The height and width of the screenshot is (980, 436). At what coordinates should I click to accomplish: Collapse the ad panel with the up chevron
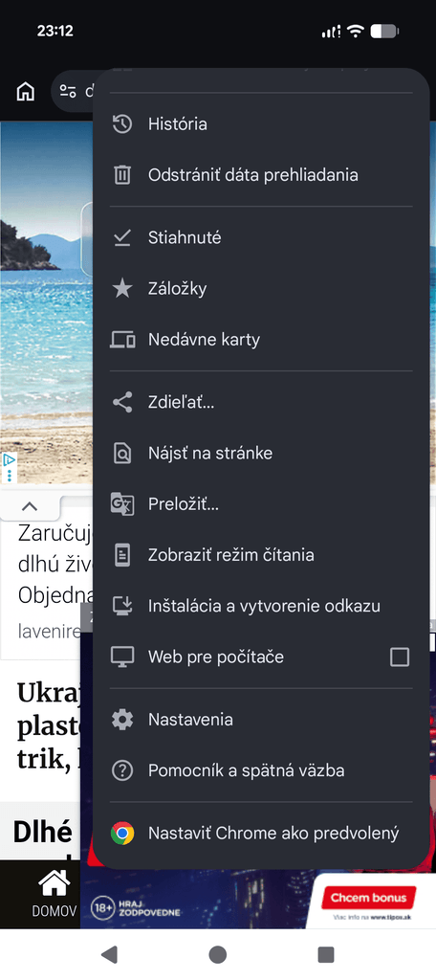pos(30,506)
